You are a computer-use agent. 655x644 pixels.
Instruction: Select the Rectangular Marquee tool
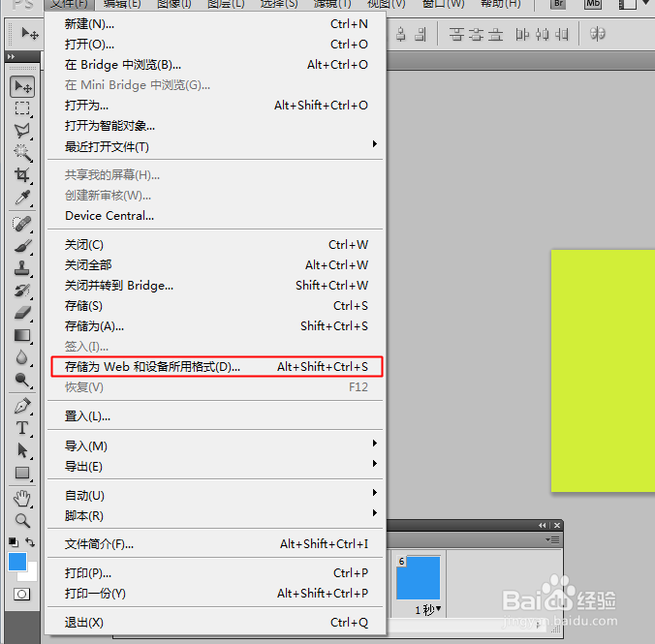(22, 108)
